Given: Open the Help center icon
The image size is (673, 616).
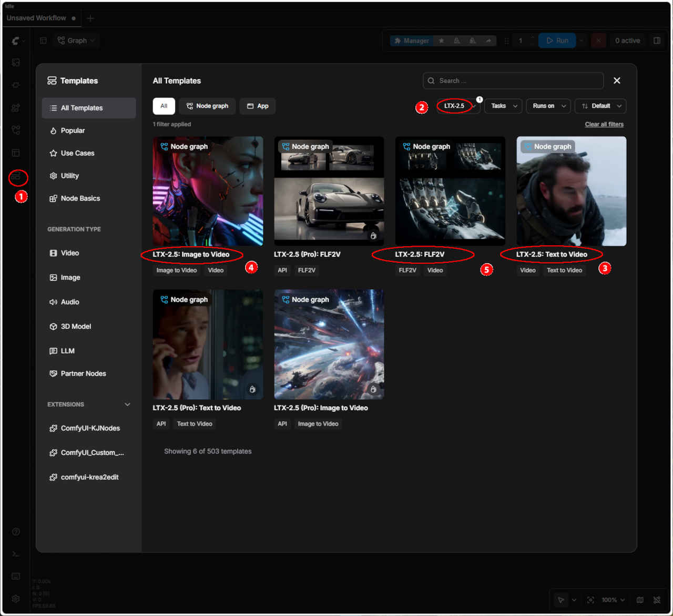Looking at the screenshot, I should click(16, 532).
